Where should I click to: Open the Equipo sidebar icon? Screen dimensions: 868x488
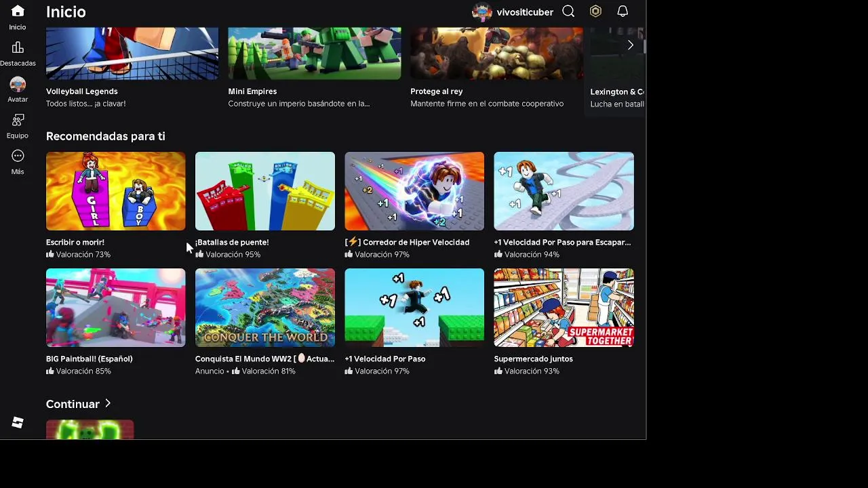(x=18, y=120)
